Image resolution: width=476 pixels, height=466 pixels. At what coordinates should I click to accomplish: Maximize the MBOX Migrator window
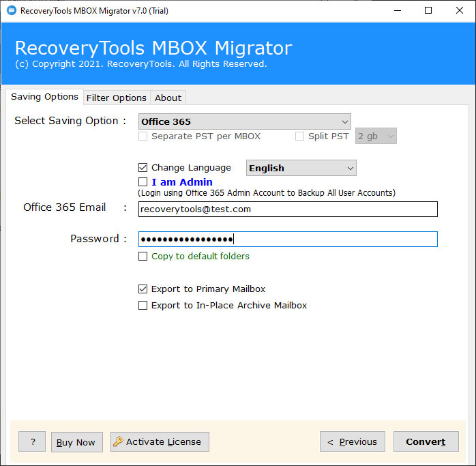428,10
